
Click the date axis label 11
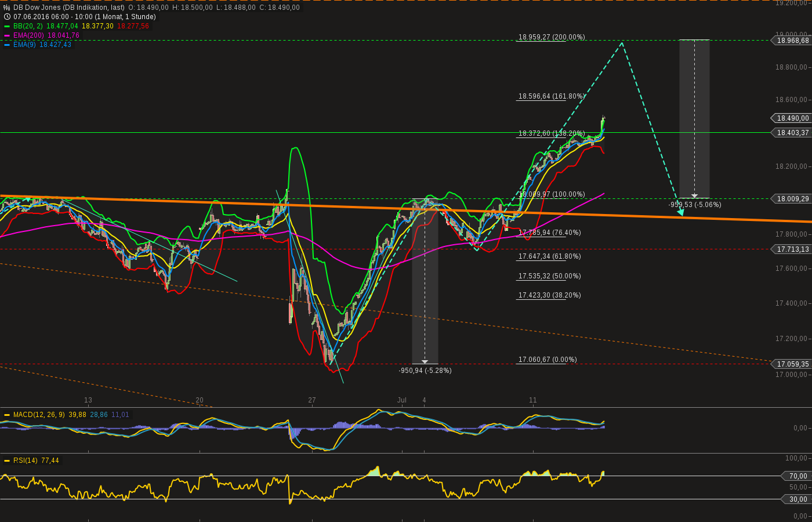coord(533,400)
